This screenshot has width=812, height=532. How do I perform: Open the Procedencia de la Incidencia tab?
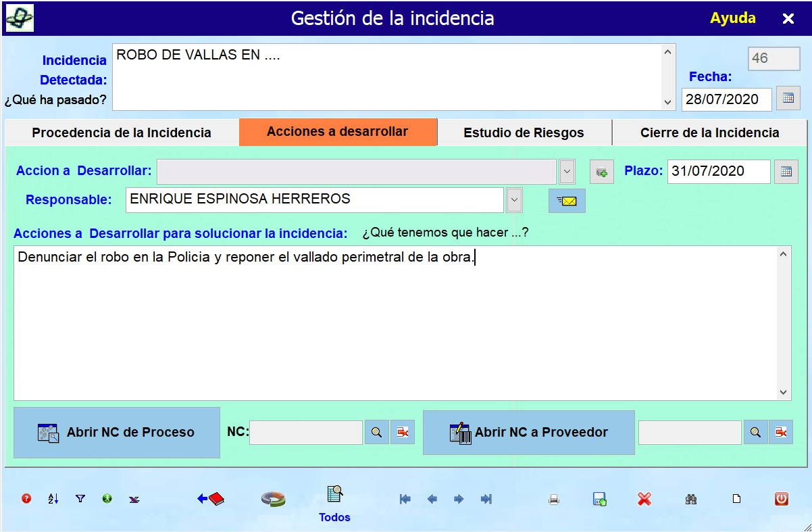(122, 132)
